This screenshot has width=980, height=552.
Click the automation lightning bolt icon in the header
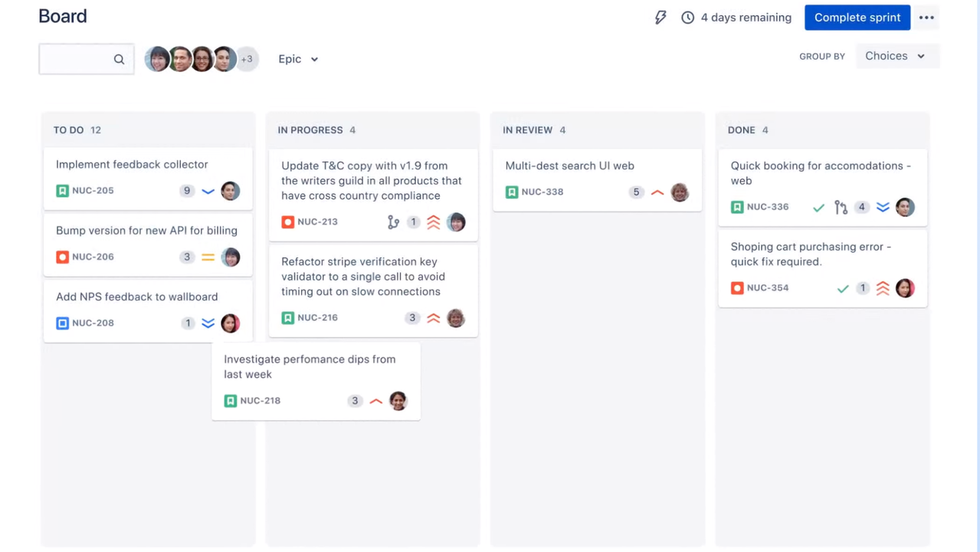coord(660,17)
